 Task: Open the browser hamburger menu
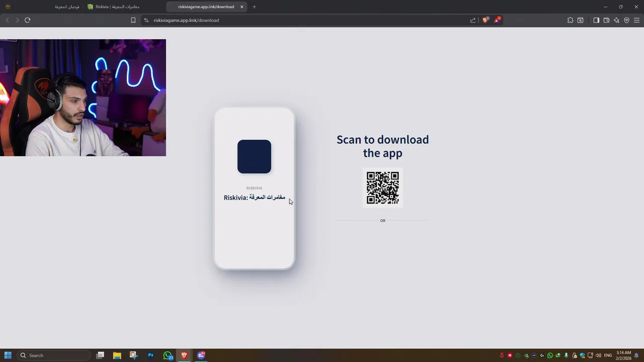click(636, 20)
